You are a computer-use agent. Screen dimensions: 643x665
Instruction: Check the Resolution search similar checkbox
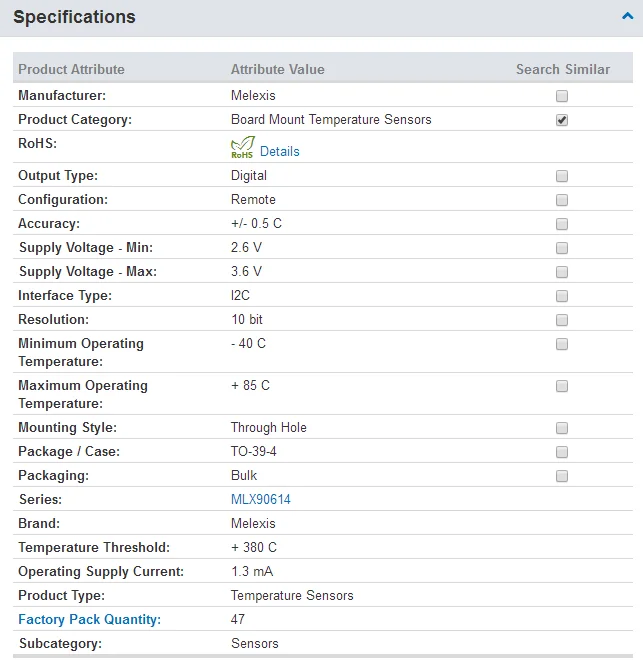(562, 320)
